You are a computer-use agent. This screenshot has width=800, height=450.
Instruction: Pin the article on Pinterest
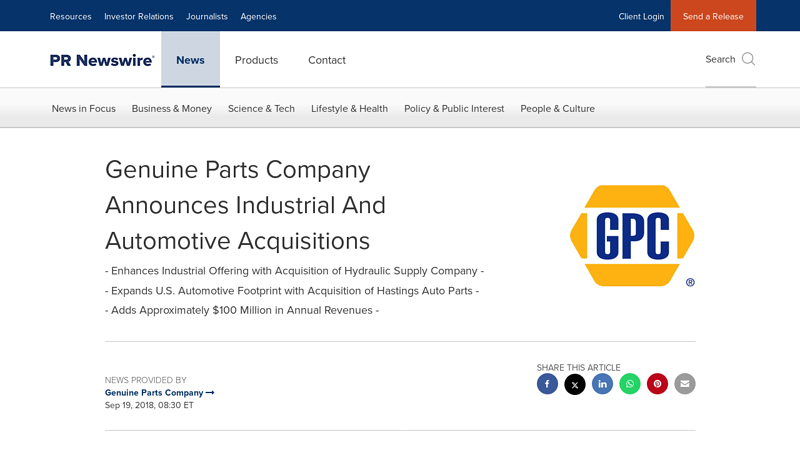[x=657, y=384]
